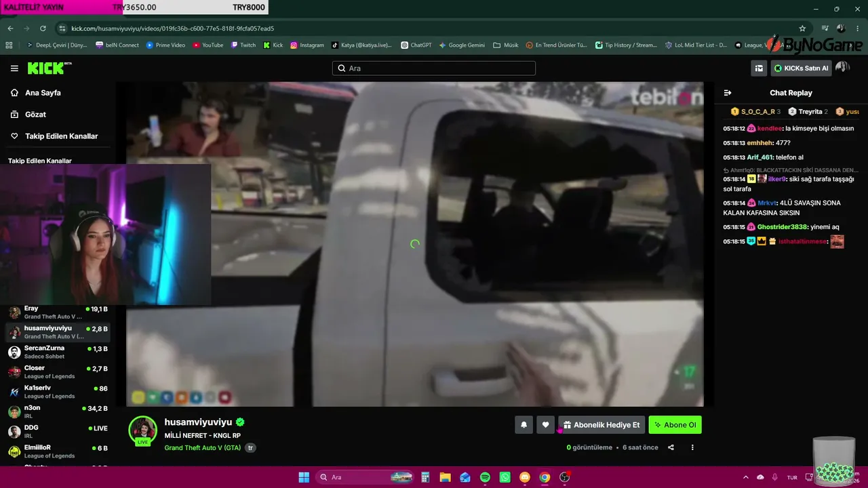Screen dimensions: 868x488
Task: Reload the page with refresh icon
Action: [43, 28]
